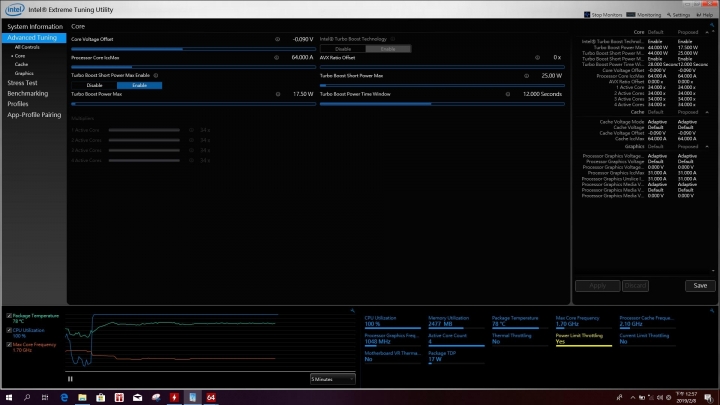Adjust the Turbo Boost Power Time Window slider
Image resolution: width=720 pixels, height=405 pixels.
[x=442, y=104]
